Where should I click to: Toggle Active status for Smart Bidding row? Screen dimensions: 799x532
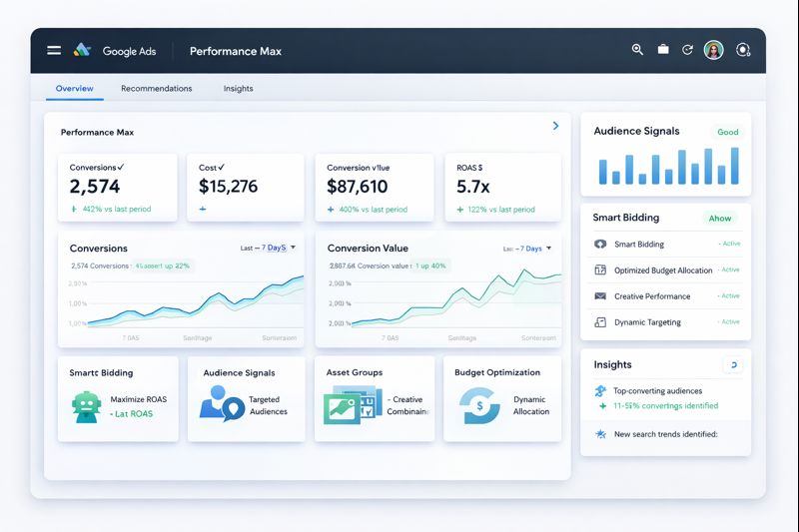coord(730,244)
